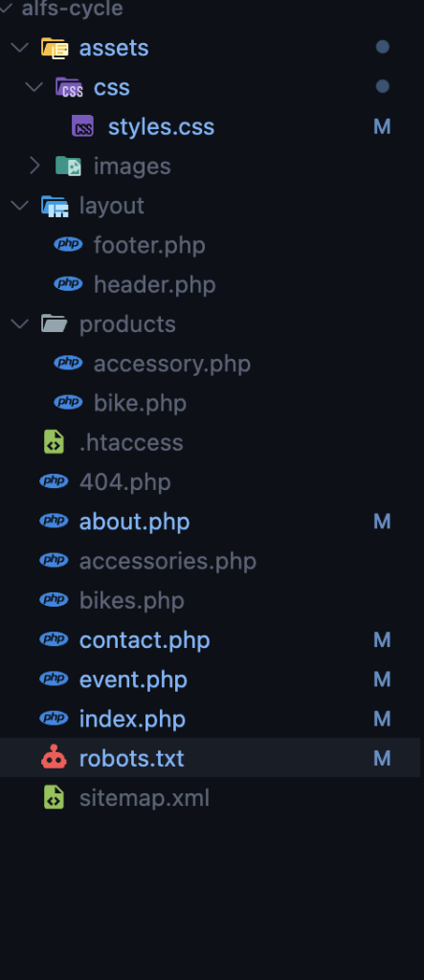
Task: Click the robots.txt red robot icon
Action: [x=54, y=758]
